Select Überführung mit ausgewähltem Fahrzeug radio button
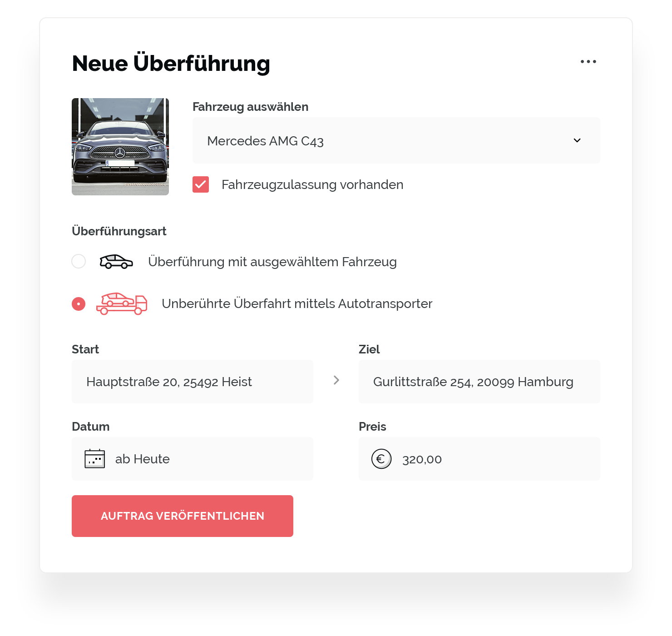The image size is (672, 636). tap(79, 261)
